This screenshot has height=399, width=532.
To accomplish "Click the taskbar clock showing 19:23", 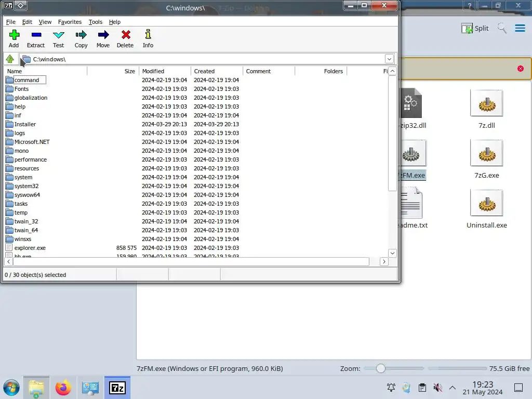I will (483, 388).
